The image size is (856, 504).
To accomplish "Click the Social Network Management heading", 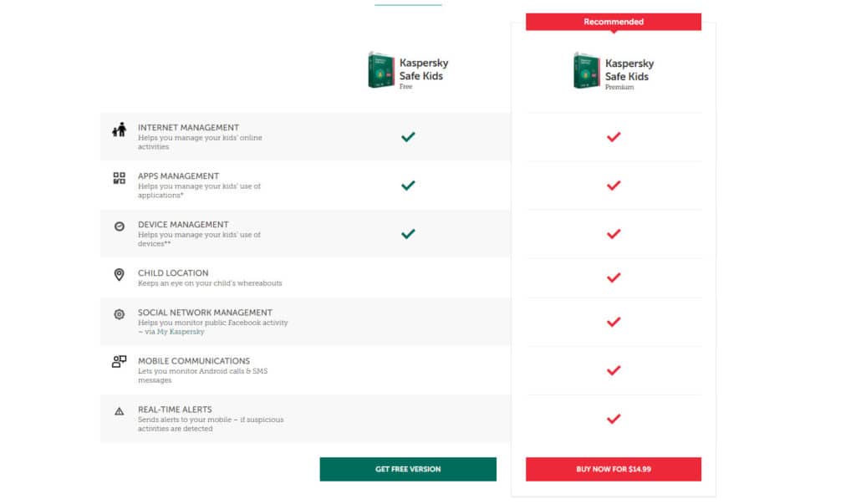I will click(205, 313).
